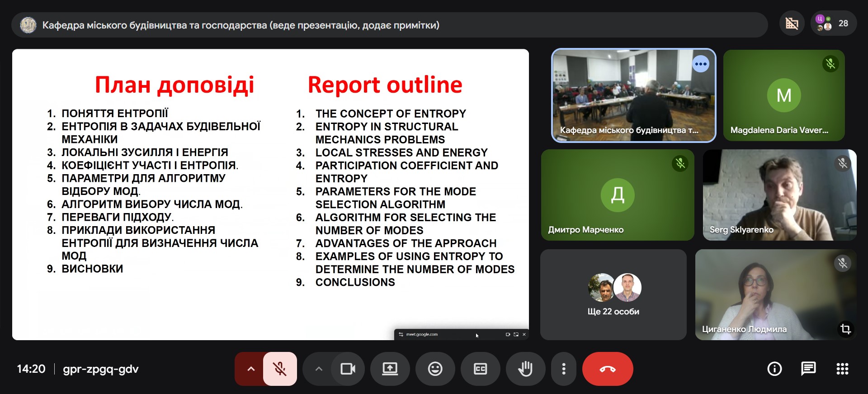Select Serg Sklyarenko video tile
This screenshot has height=394, width=868.
pos(779,195)
